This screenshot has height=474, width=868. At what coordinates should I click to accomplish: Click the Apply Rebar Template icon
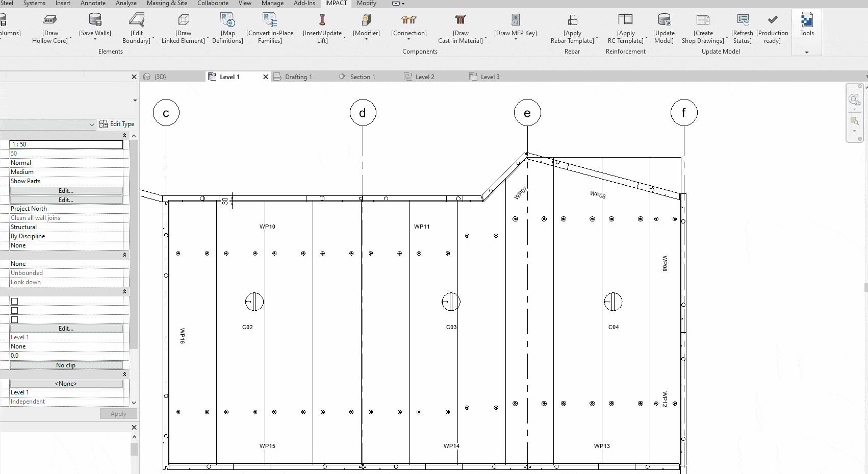point(572,20)
